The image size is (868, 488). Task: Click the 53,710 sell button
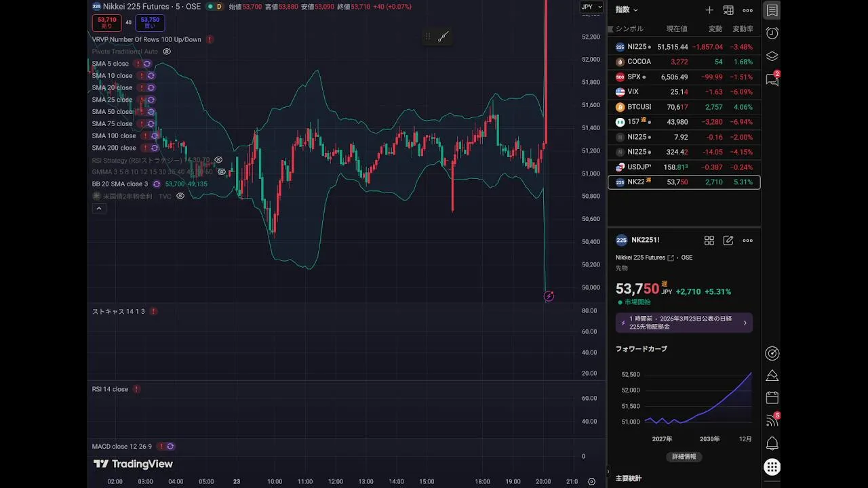coord(106,22)
